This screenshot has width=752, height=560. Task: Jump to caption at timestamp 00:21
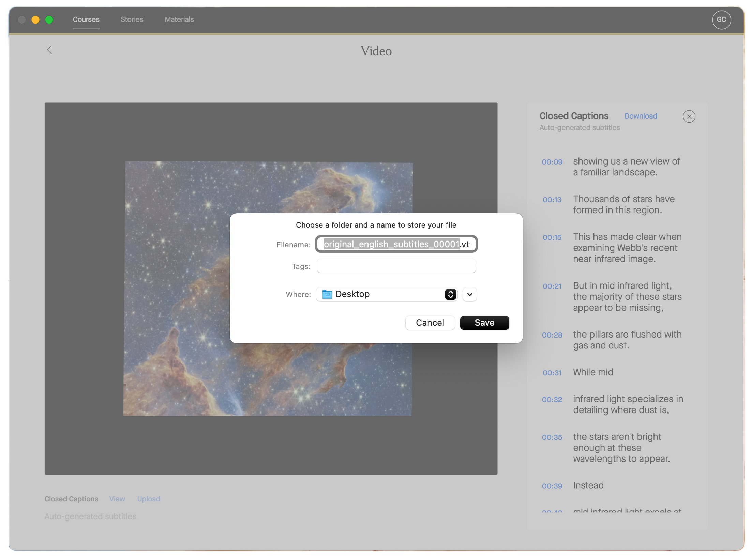552,286
